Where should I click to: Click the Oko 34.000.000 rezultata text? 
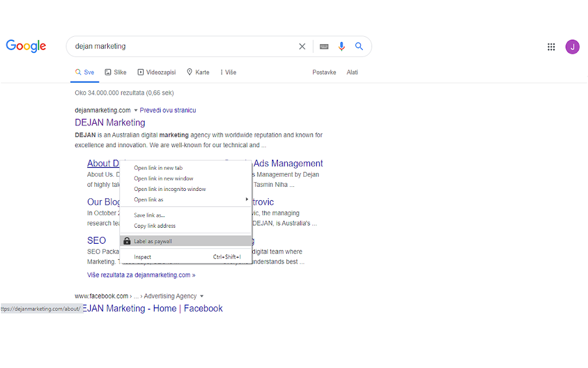pyautogui.click(x=124, y=93)
